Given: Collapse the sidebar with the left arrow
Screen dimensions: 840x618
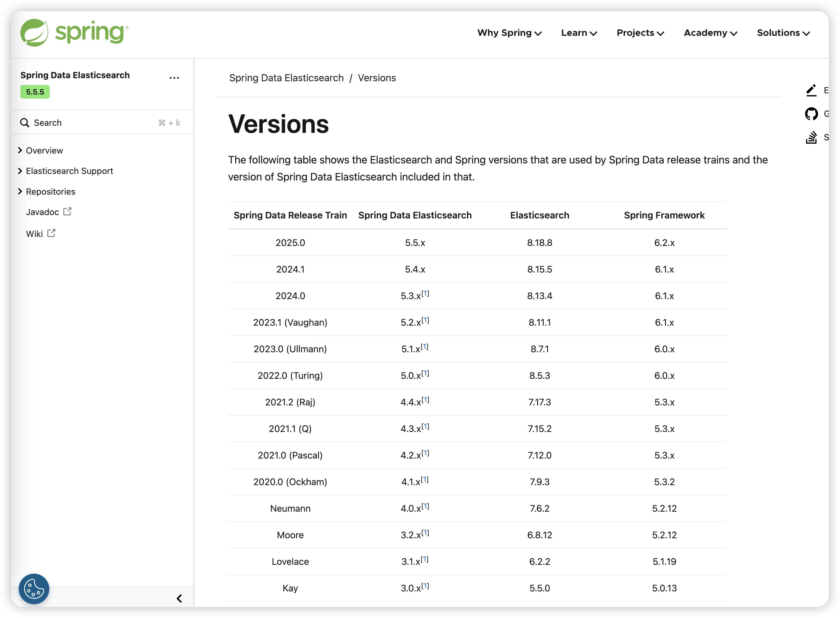Looking at the screenshot, I should click(x=179, y=599).
